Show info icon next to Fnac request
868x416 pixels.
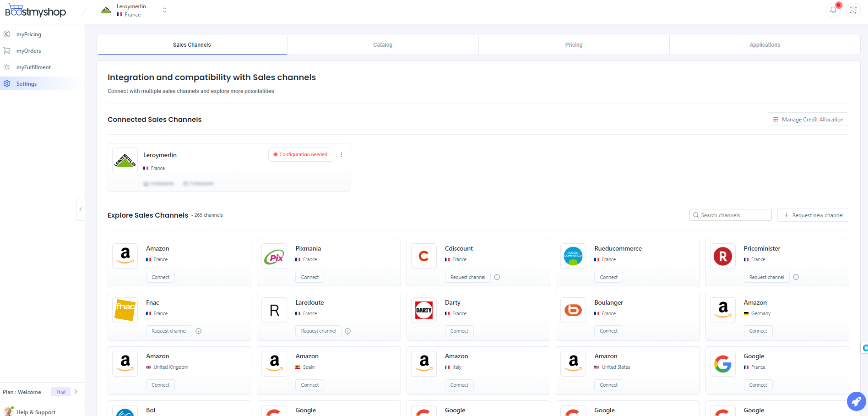click(199, 331)
